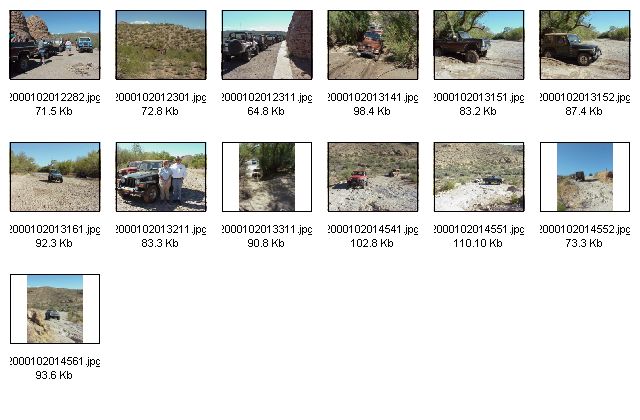Screen dimensions: 640x420
Task: Open thumbnail above 2000102012282.jpg
Action: click(55, 45)
